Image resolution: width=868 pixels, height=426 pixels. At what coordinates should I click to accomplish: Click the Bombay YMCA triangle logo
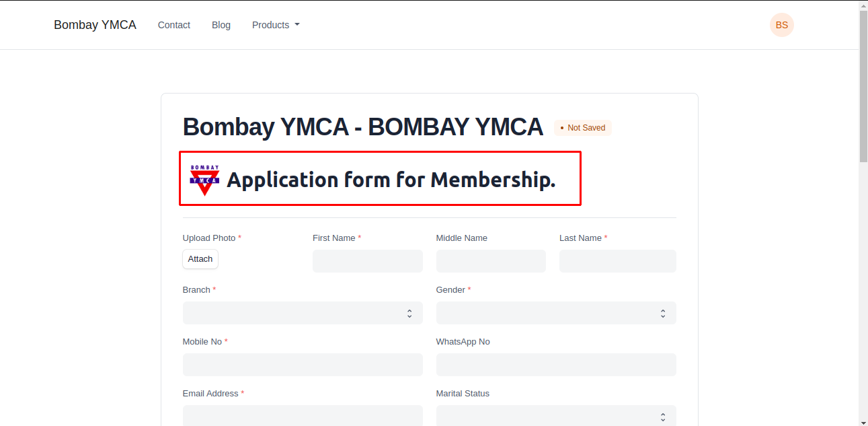[204, 180]
